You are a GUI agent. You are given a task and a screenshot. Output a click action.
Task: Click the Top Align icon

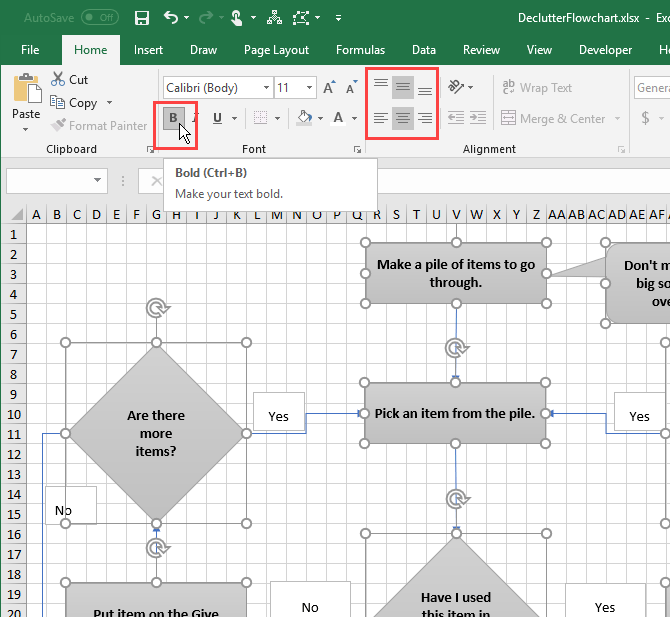tap(381, 88)
